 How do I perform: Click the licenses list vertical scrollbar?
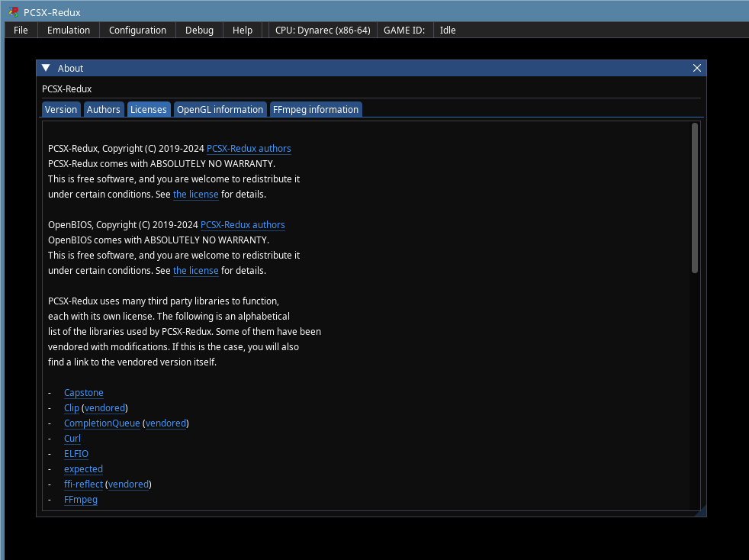(x=695, y=198)
